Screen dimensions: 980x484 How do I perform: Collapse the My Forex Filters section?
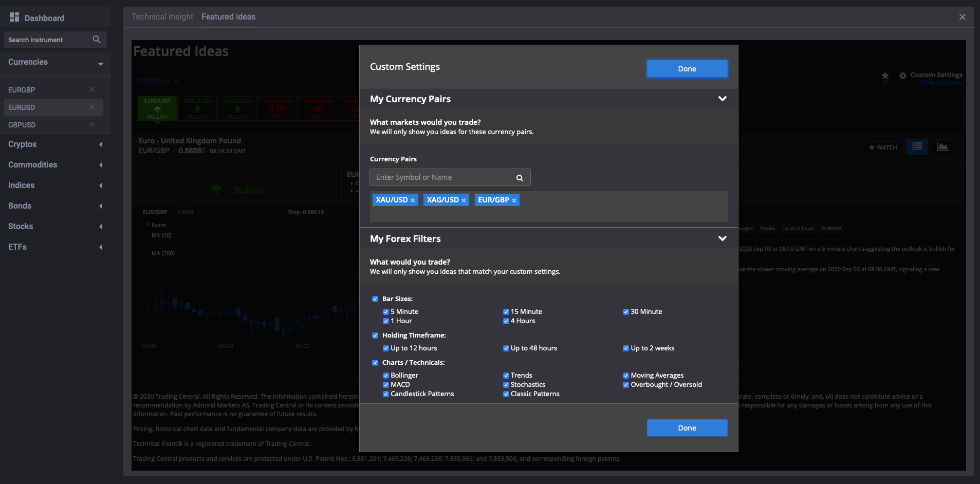click(723, 238)
